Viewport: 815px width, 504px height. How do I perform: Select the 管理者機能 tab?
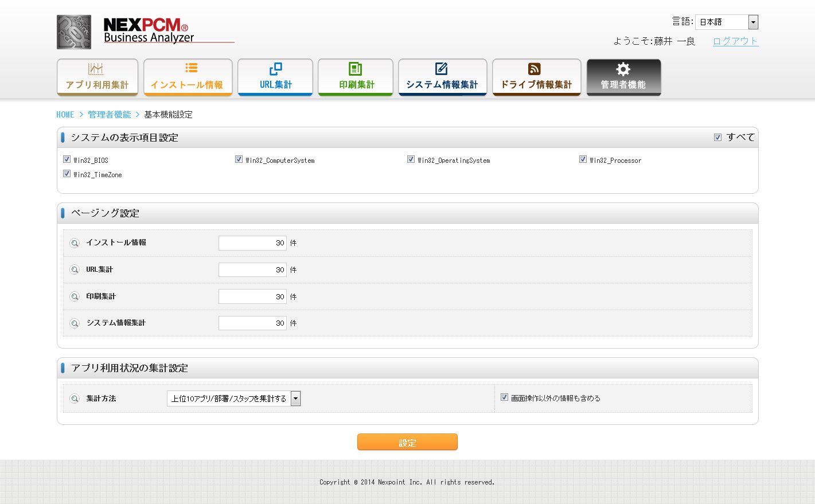tap(623, 77)
